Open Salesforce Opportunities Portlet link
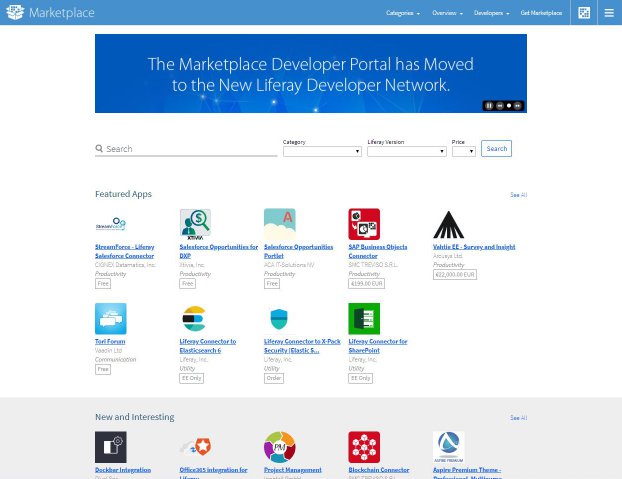The height and width of the screenshot is (479, 622). [x=298, y=251]
